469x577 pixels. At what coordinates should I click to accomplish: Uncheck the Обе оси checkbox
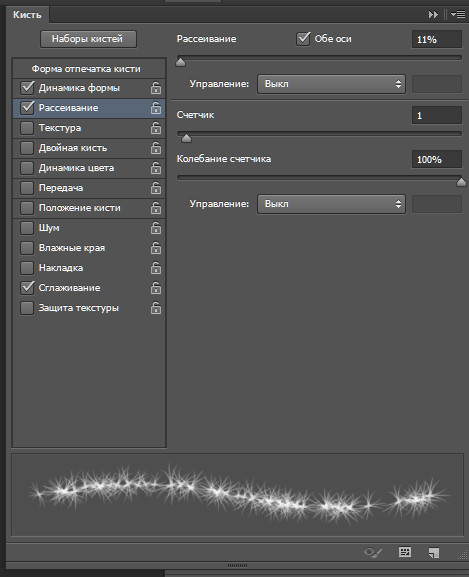point(303,39)
